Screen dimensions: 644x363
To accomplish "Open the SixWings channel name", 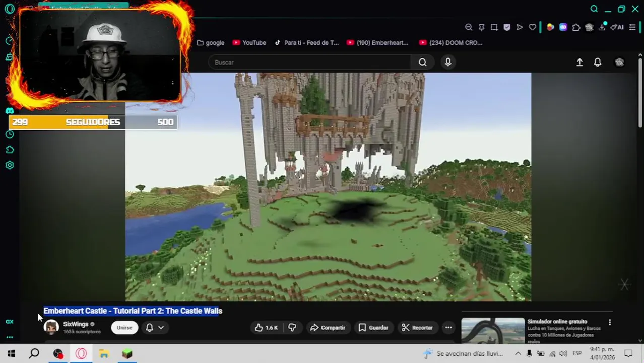I will point(76,324).
